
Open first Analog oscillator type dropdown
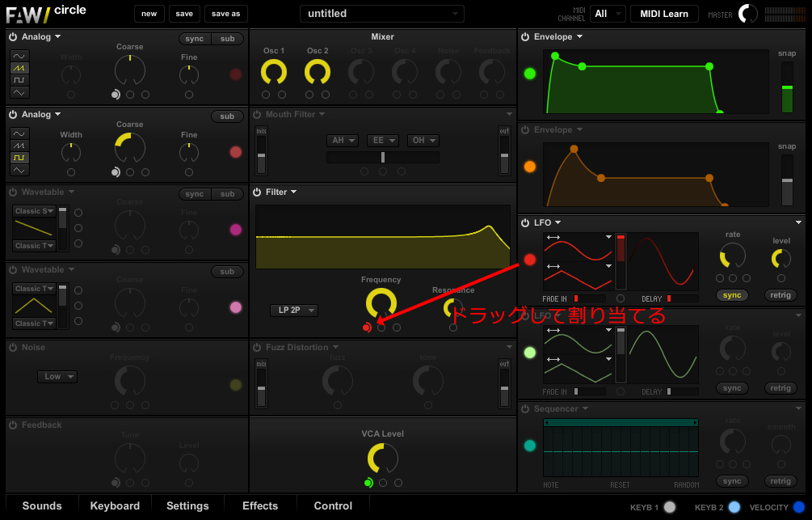[41, 37]
